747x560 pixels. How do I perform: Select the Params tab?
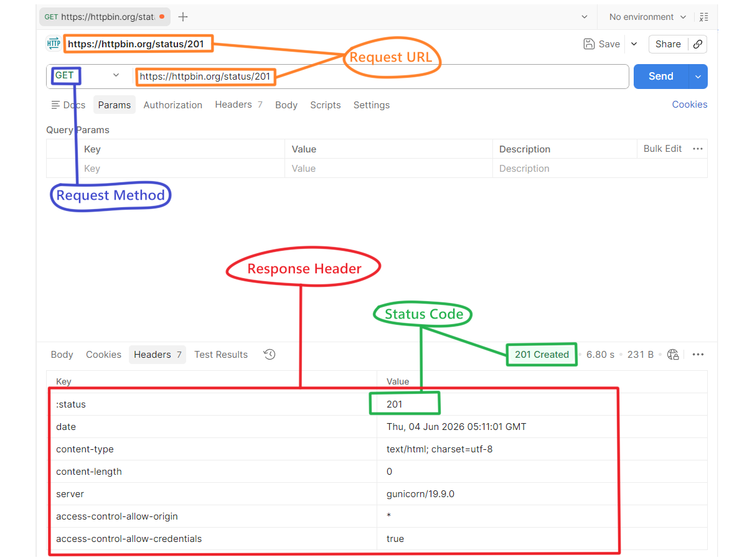115,105
